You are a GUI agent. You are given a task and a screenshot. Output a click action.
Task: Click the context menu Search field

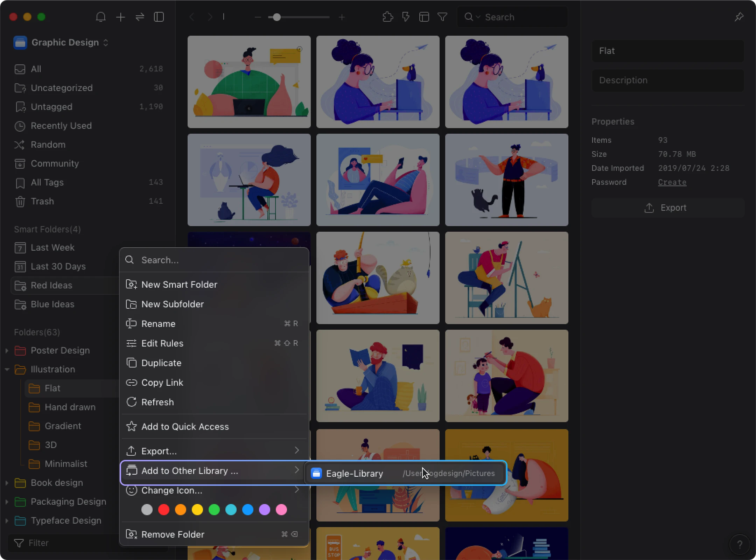point(214,260)
